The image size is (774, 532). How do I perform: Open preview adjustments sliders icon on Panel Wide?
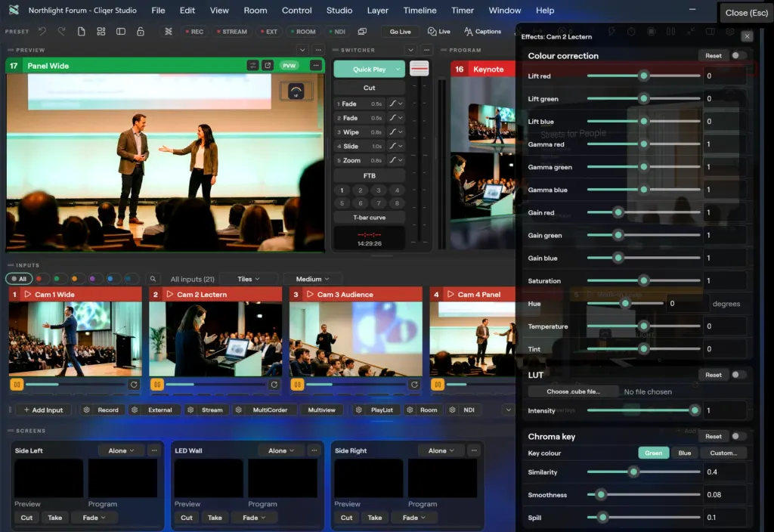[x=252, y=66]
